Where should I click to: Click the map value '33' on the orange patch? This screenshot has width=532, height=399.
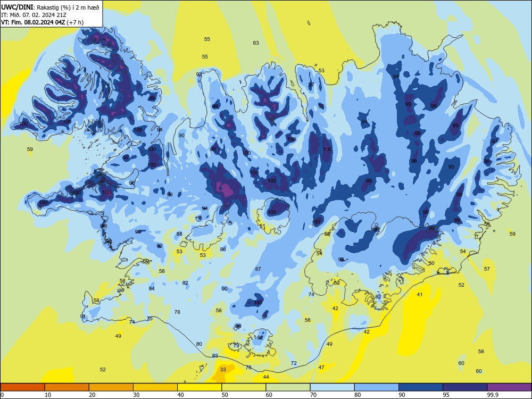point(223,370)
